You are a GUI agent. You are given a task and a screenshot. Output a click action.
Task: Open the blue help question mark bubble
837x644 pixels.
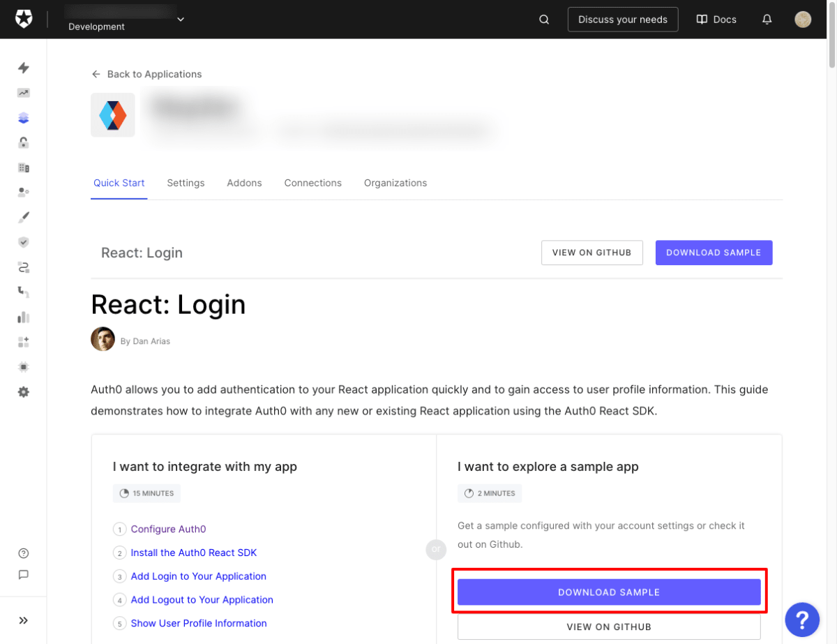click(x=802, y=619)
